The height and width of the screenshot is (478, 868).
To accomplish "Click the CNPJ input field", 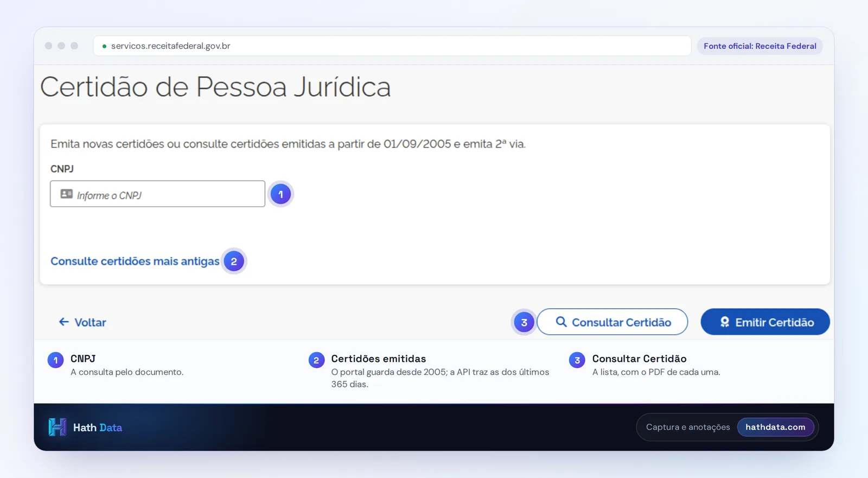I will 157,194.
